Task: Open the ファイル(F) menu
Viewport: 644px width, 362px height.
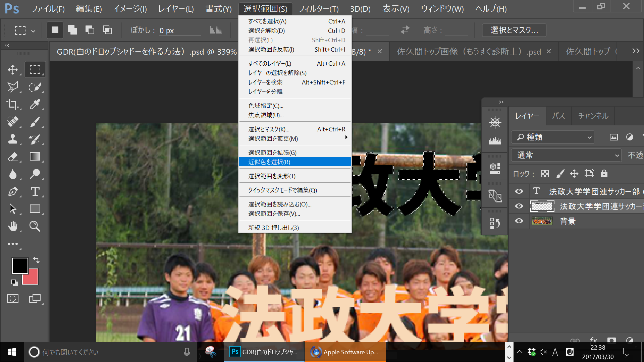Action: coord(48,9)
